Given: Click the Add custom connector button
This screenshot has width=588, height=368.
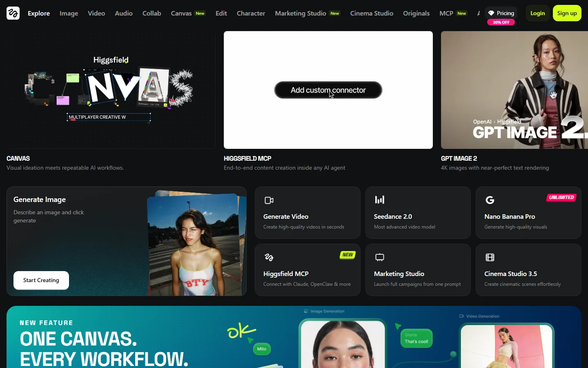Looking at the screenshot, I should coord(328,90).
